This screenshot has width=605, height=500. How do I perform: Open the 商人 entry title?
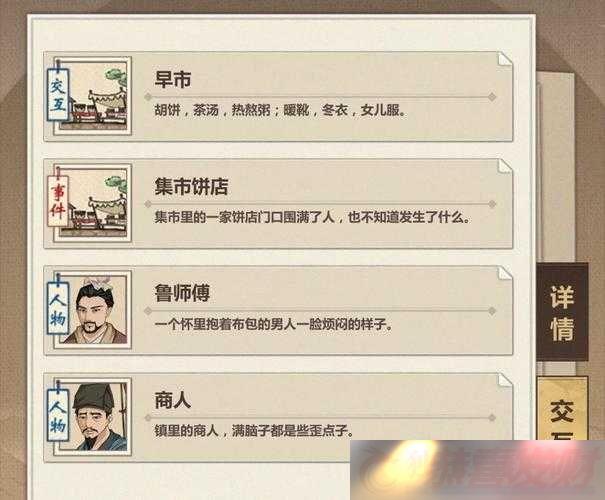pos(172,400)
